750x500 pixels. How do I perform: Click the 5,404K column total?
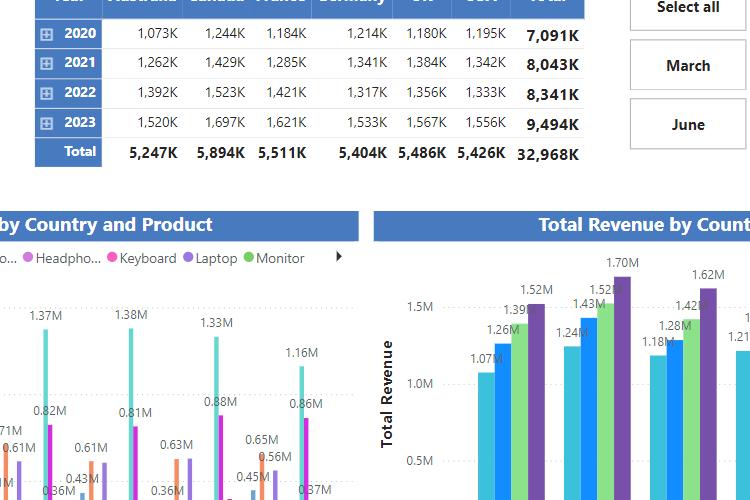pos(363,153)
